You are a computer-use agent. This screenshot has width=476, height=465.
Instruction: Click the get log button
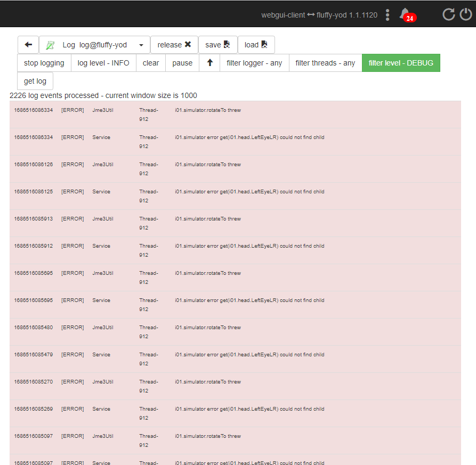(x=35, y=81)
